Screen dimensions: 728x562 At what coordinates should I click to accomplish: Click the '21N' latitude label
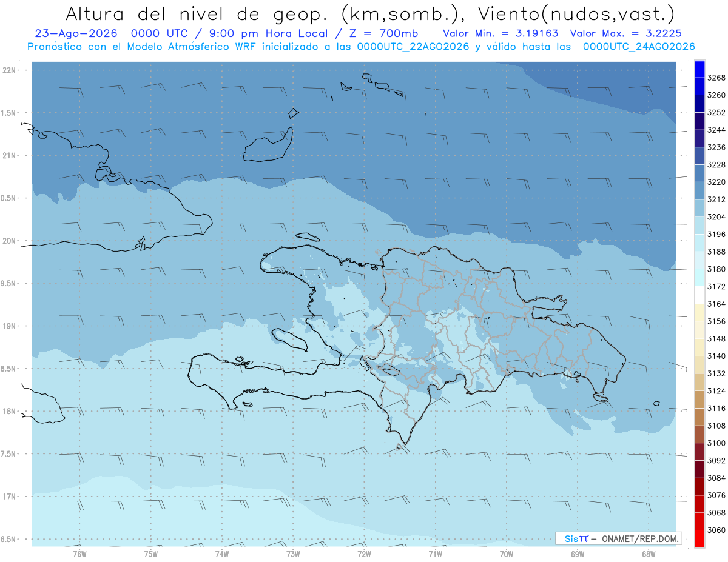pos(8,155)
